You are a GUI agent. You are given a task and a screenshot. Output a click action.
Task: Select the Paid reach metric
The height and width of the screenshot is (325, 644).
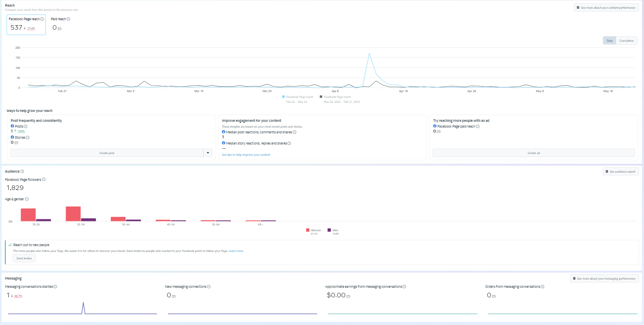(60, 24)
